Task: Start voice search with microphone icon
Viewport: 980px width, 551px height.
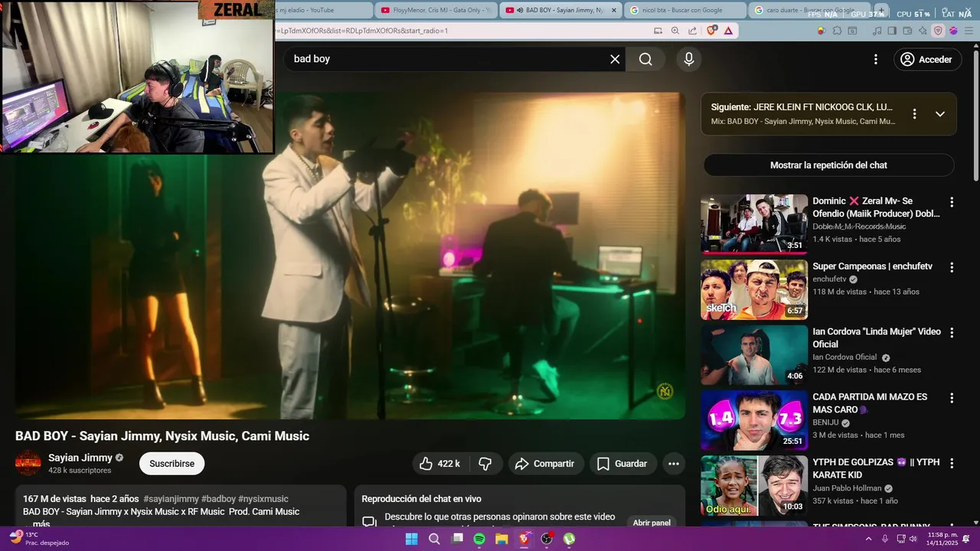Action: coord(689,59)
